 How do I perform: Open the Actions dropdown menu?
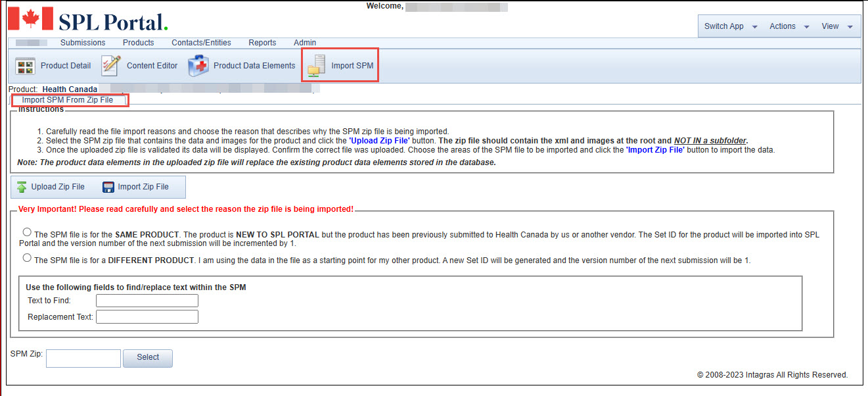coord(788,26)
